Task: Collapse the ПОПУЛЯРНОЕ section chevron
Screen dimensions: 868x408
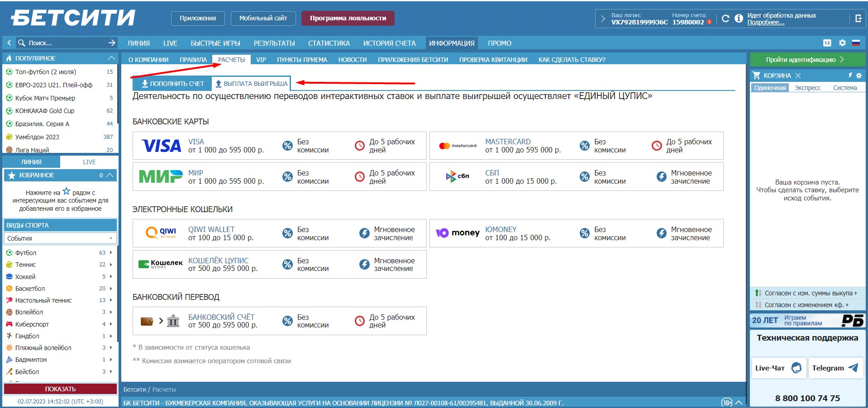Action: 111,58
